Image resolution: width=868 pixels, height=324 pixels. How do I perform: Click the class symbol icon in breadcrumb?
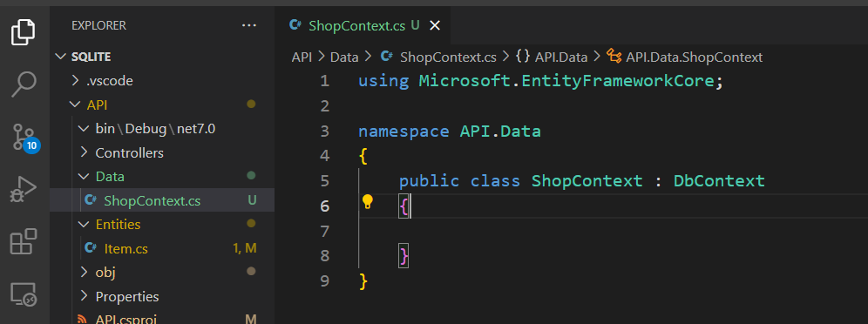pos(614,57)
